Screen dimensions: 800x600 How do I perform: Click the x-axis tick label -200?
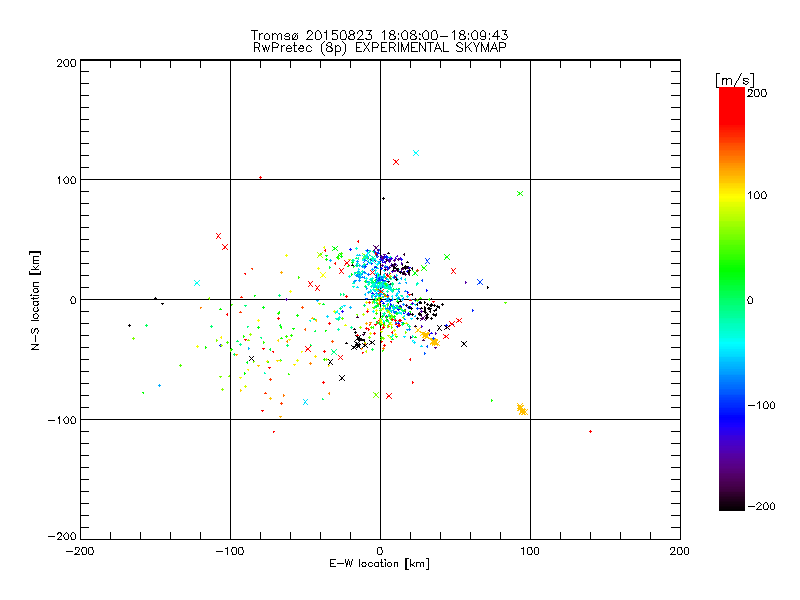pos(80,550)
